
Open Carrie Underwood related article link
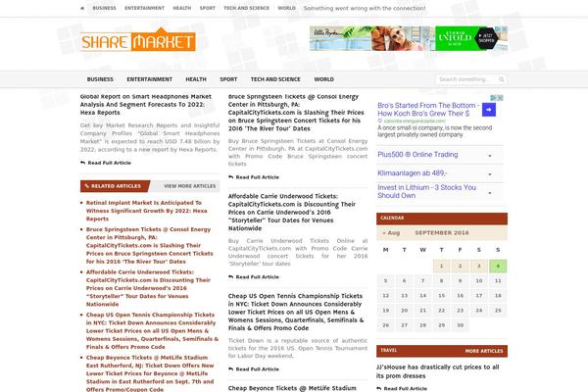tap(148, 288)
